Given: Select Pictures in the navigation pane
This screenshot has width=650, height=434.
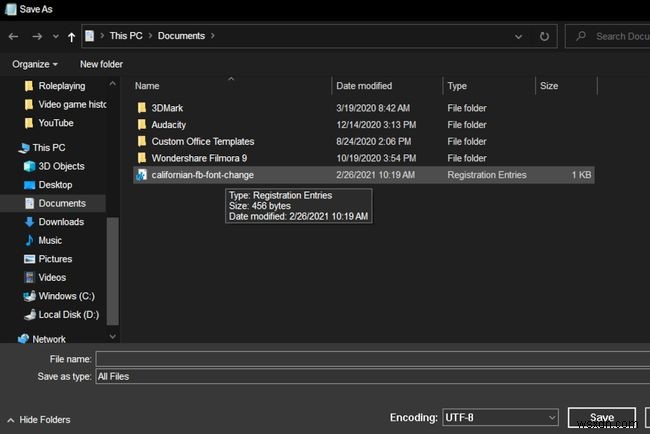Looking at the screenshot, I should coord(48,259).
